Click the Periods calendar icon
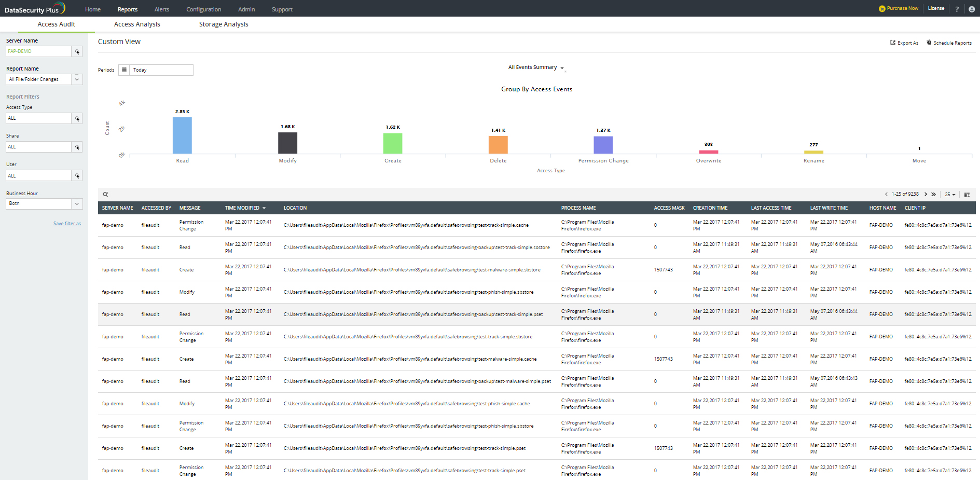 tap(124, 70)
